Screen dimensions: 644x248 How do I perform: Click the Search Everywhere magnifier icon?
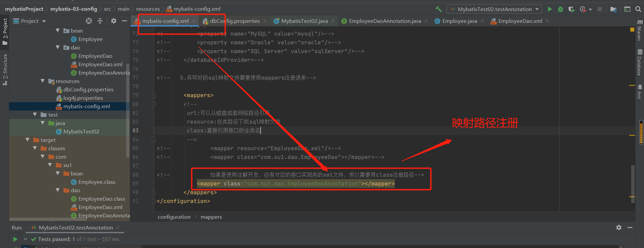click(638, 9)
